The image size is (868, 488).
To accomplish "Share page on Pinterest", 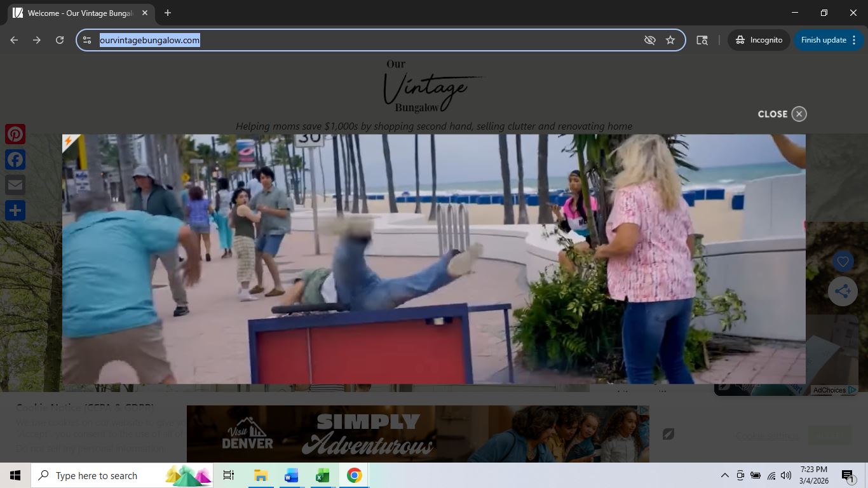I will pyautogui.click(x=15, y=134).
